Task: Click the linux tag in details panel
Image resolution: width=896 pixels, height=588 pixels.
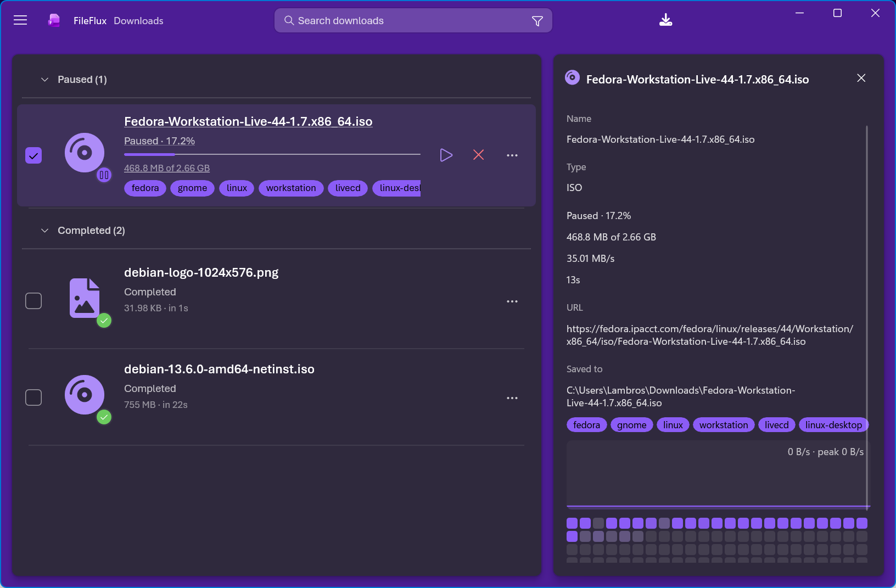Action: pos(673,425)
